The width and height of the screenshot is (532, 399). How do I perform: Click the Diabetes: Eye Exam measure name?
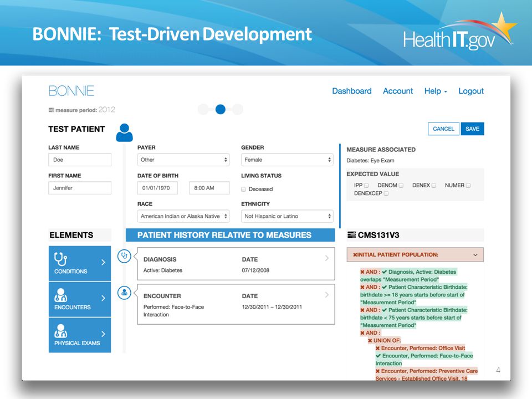(370, 161)
